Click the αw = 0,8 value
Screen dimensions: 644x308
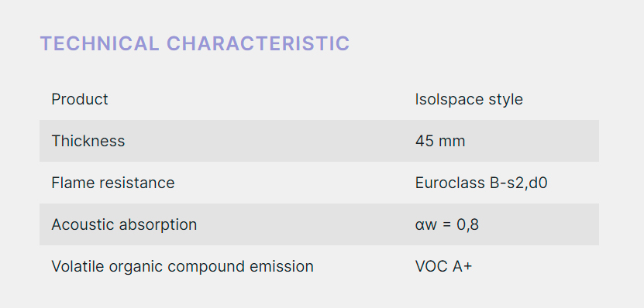[x=447, y=224]
